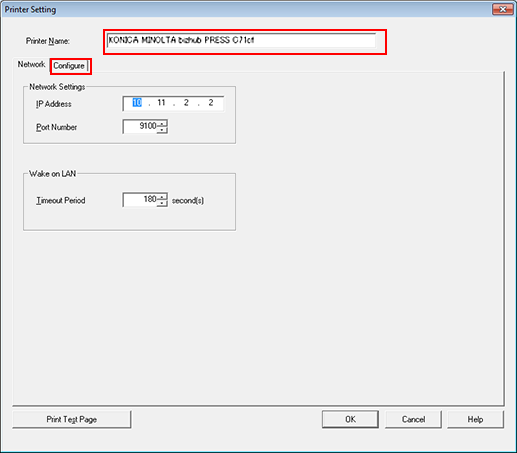Screen dimensions: 517x453
Task: Click the Printer Name label
Action: pyautogui.click(x=48, y=41)
